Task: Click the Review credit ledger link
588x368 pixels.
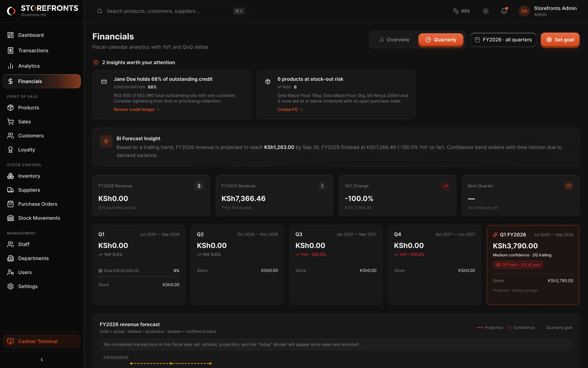Action: [136, 110]
